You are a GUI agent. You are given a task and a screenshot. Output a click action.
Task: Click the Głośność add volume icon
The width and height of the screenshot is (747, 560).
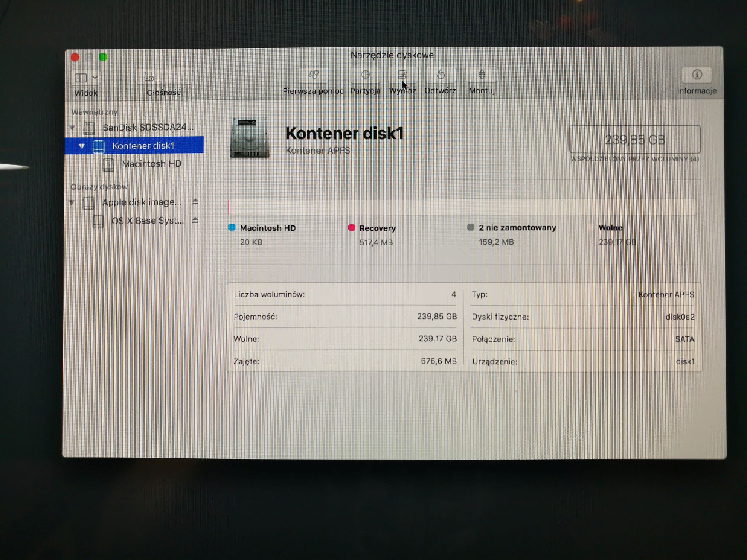click(x=150, y=77)
